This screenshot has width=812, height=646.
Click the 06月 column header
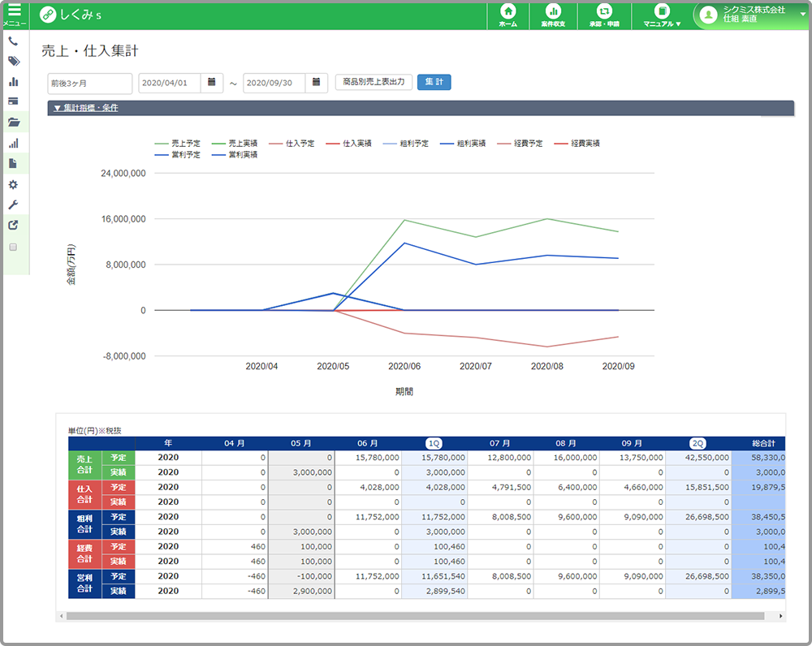pyautogui.click(x=368, y=444)
